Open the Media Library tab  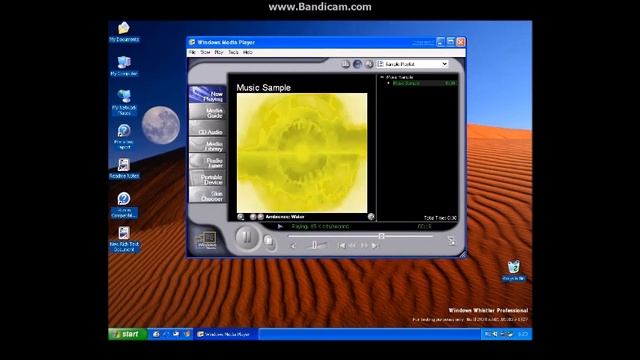tap(207, 145)
